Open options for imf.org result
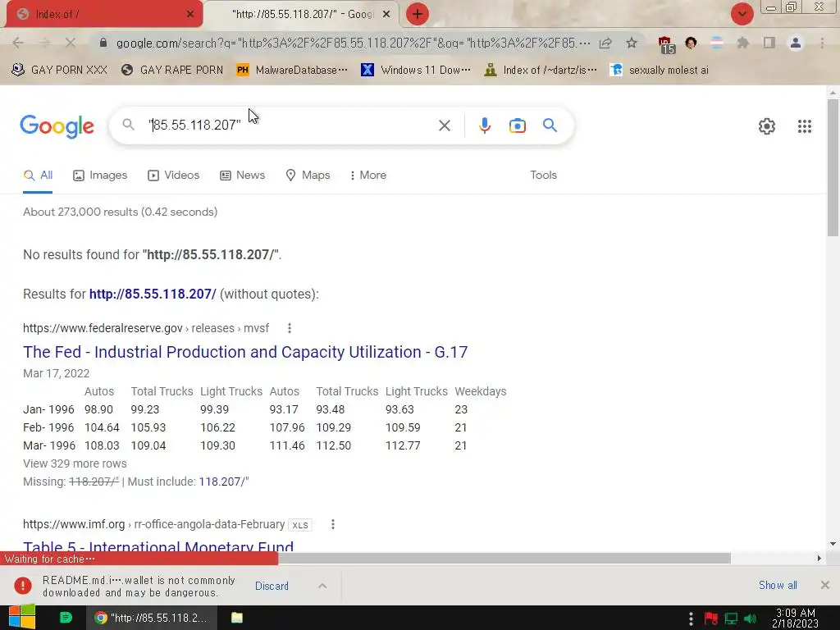Screen dimensions: 840x630 click(333, 524)
